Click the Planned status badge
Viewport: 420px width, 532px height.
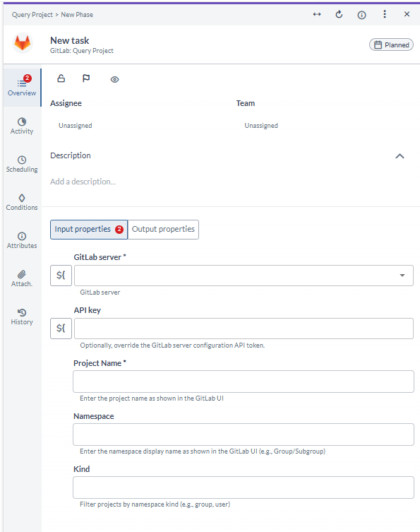(391, 45)
